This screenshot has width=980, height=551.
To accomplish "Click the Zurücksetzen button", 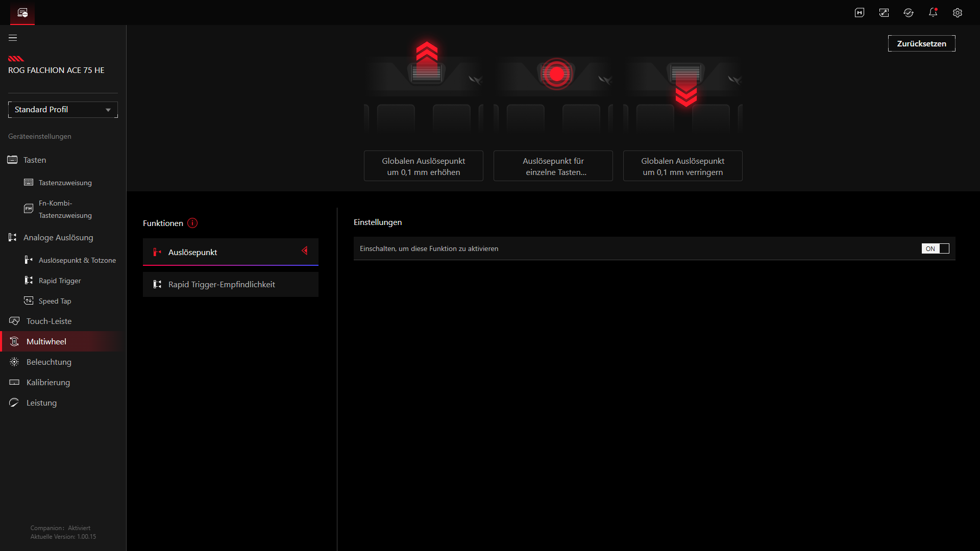I will click(921, 44).
